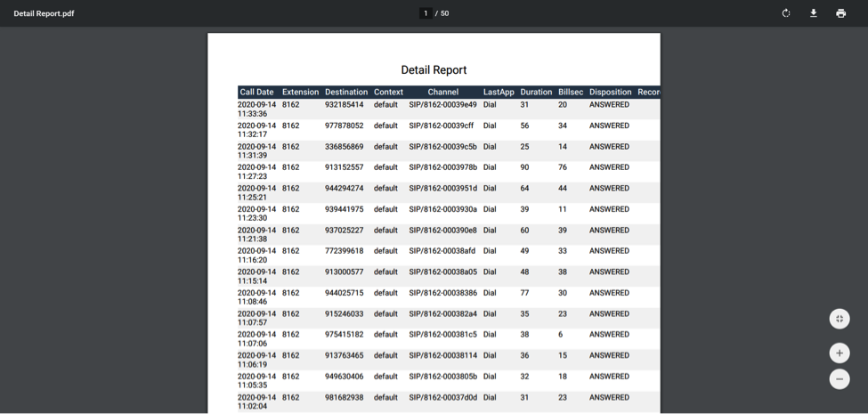The width and height of the screenshot is (868, 414).
Task: Click channel SIP/8162-00038114
Action: click(x=442, y=355)
